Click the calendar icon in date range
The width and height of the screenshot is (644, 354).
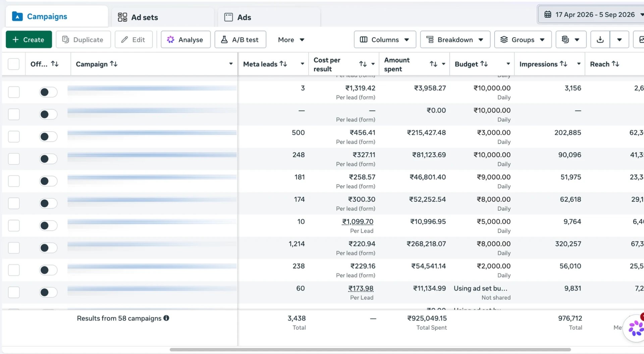point(548,14)
